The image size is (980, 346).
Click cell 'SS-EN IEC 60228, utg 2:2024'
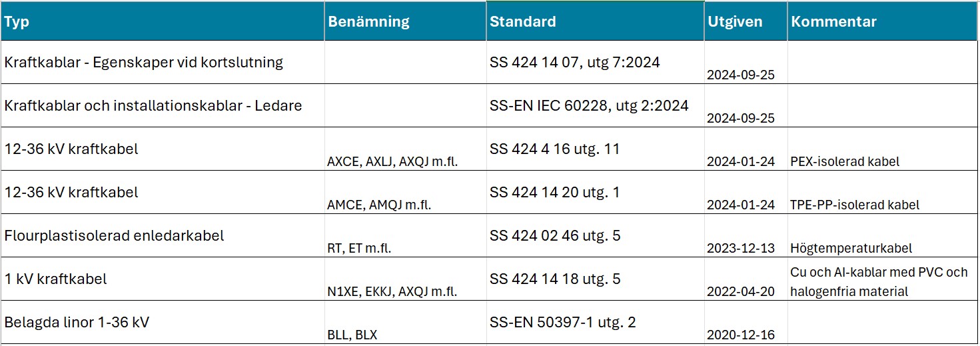point(596,106)
